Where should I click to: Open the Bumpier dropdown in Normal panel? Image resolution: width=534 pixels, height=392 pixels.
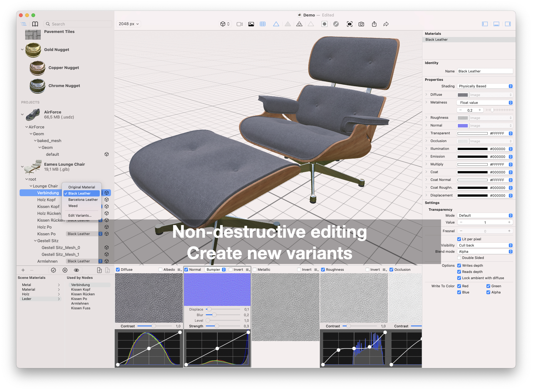[x=215, y=270]
